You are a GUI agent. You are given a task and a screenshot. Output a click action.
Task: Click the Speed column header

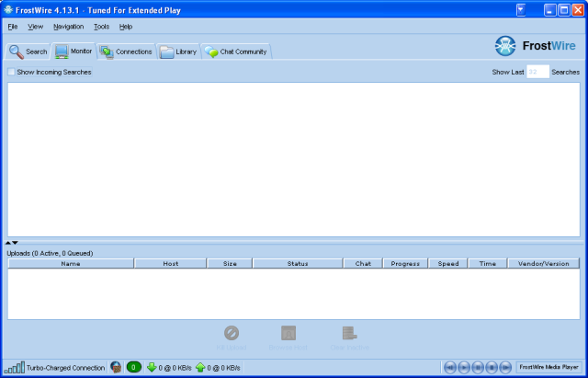pos(448,264)
